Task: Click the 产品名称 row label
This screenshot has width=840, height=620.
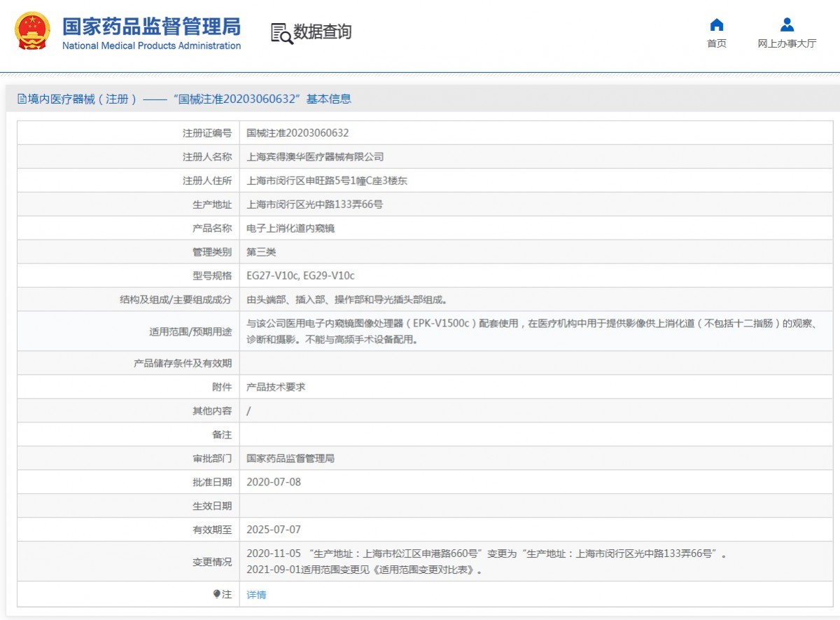Action: [212, 228]
